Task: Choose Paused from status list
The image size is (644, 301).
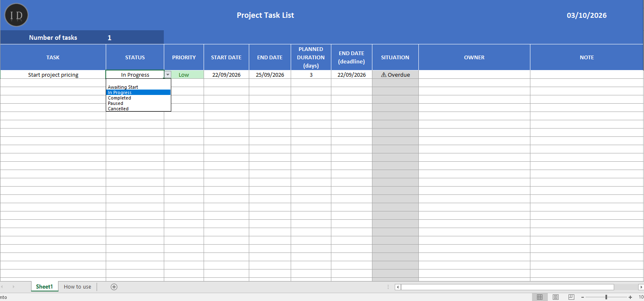Action: 139,103
